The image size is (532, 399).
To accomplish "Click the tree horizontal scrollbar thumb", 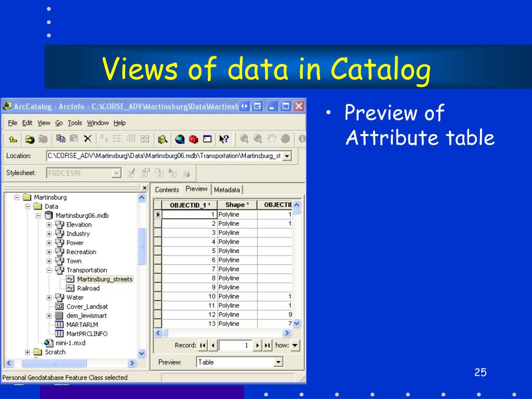I will [x=54, y=363].
